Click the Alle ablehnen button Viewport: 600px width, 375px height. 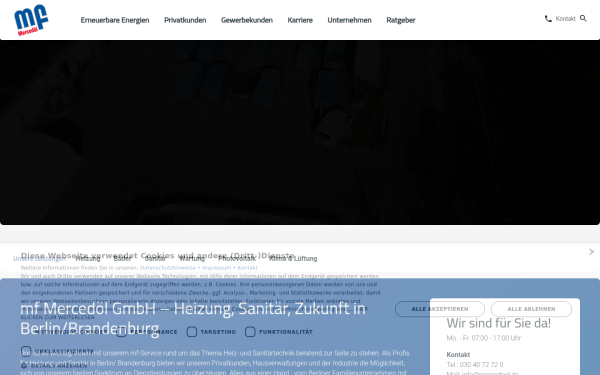tap(532, 309)
